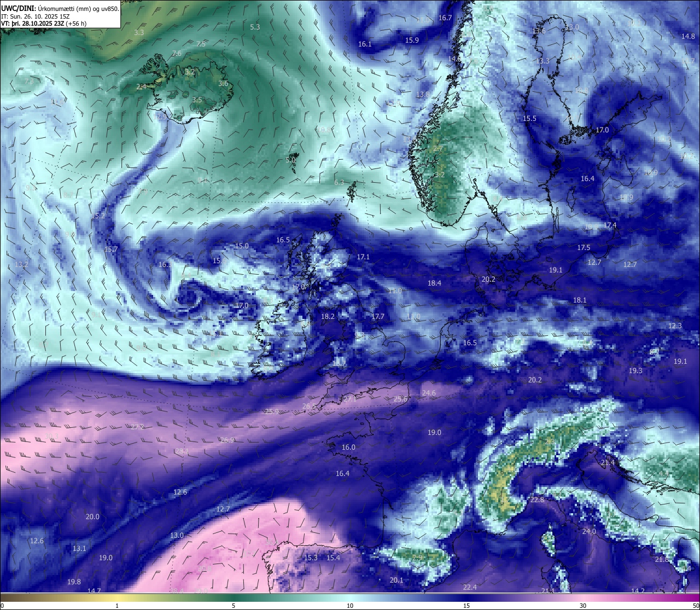
Task: Click the 17.1 value east of Scotland
Action: point(363,257)
